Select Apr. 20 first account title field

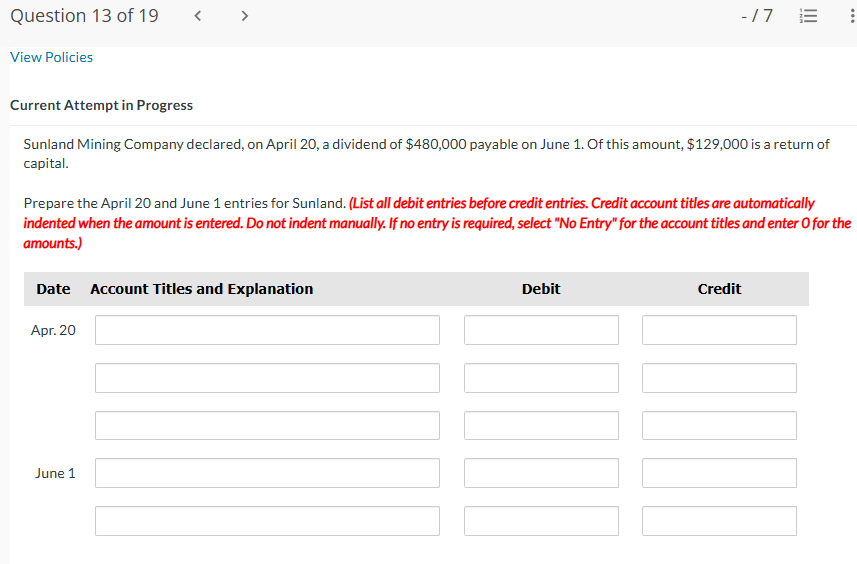[267, 330]
